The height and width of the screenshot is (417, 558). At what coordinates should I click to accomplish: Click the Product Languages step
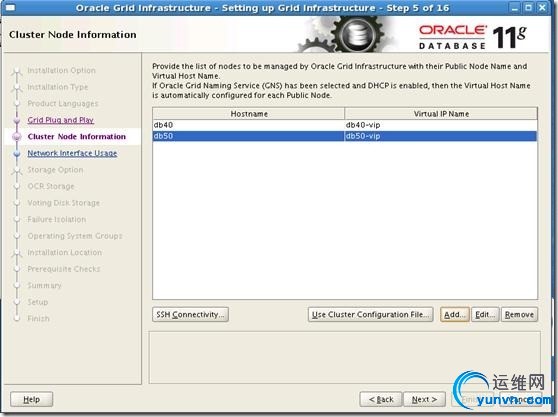63,104
